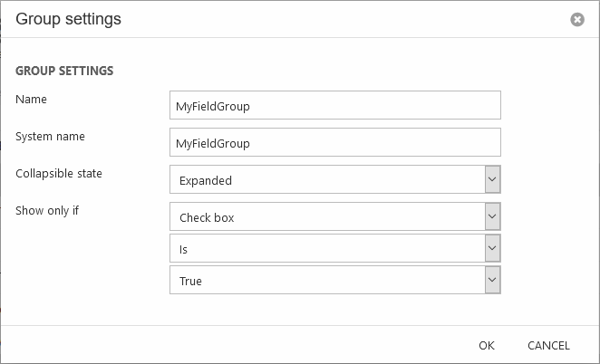Click the arrow on the True dropdown
The height and width of the screenshot is (364, 600).
[x=492, y=280]
